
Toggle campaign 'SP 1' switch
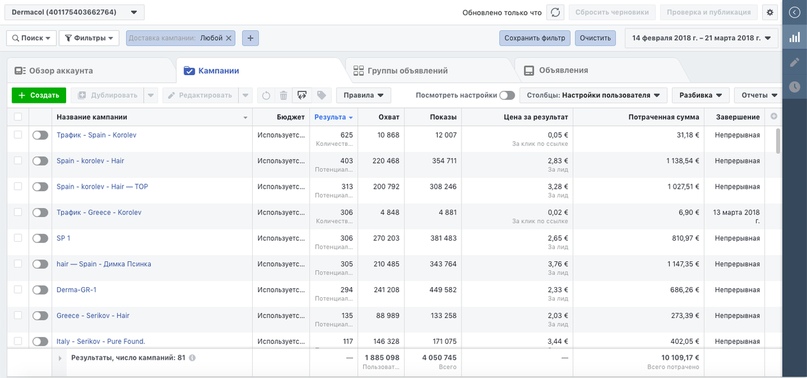point(40,238)
